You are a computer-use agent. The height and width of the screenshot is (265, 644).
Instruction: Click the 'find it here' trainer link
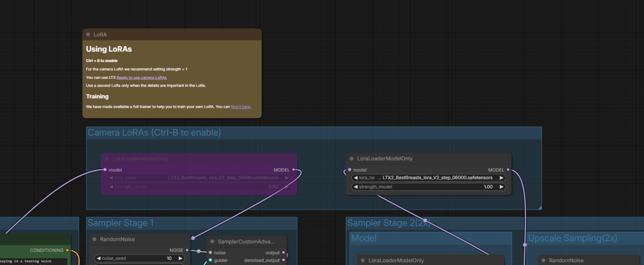coord(240,107)
